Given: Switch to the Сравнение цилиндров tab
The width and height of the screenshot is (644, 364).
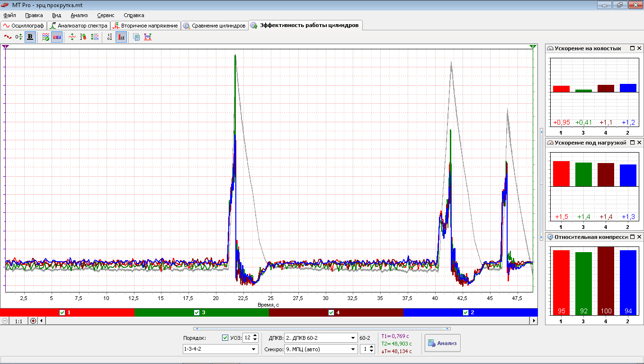Looking at the screenshot, I should [x=215, y=26].
